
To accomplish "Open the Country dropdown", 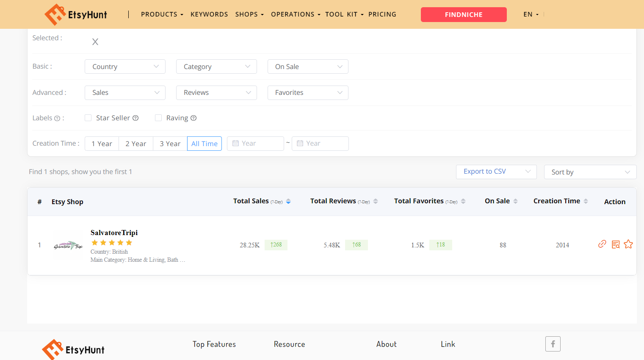I will click(125, 66).
